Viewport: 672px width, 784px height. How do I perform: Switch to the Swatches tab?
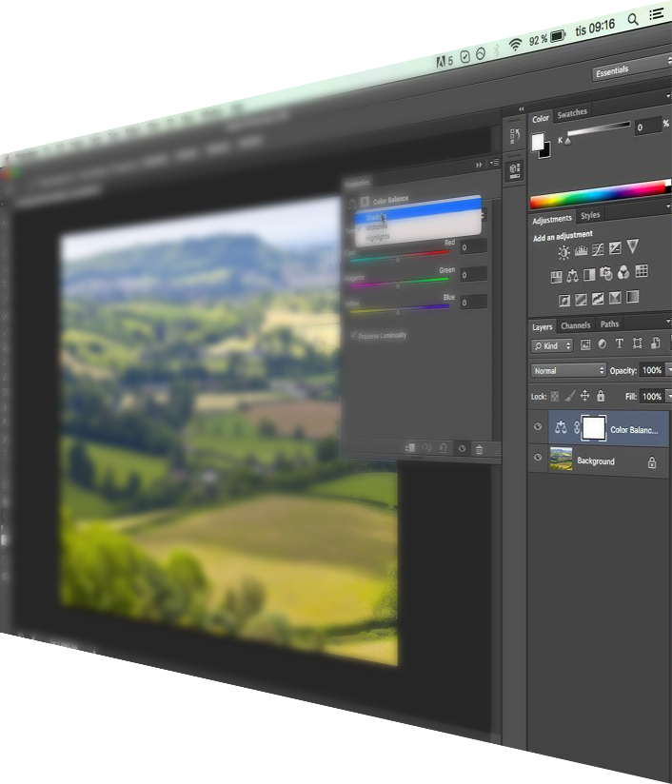tap(572, 113)
